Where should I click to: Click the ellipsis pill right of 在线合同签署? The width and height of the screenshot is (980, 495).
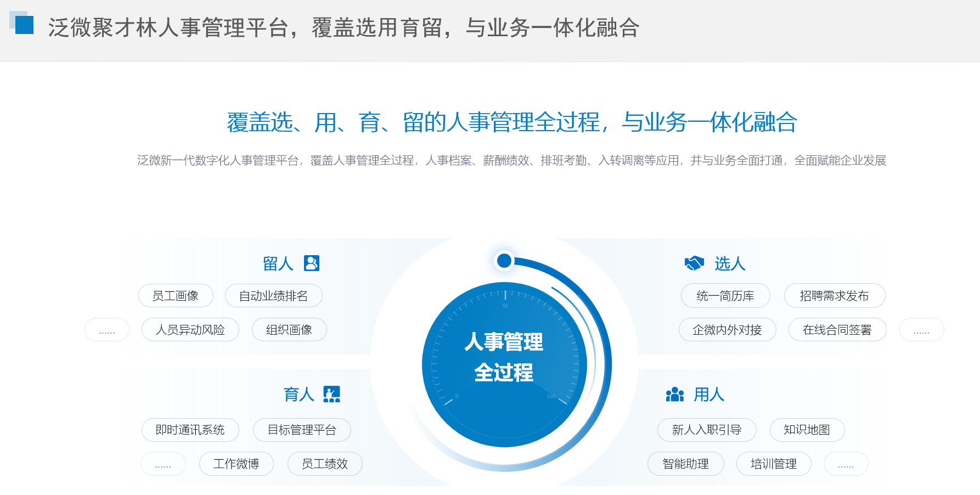tap(922, 330)
